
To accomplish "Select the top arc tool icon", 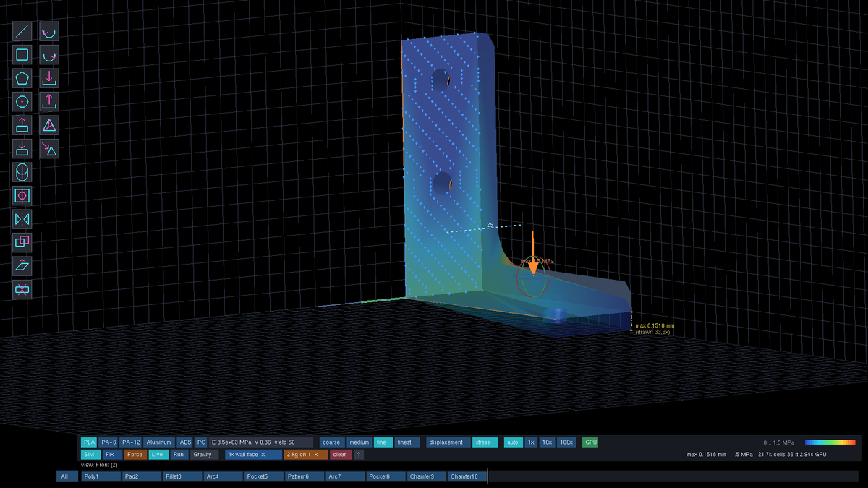I will [x=49, y=31].
